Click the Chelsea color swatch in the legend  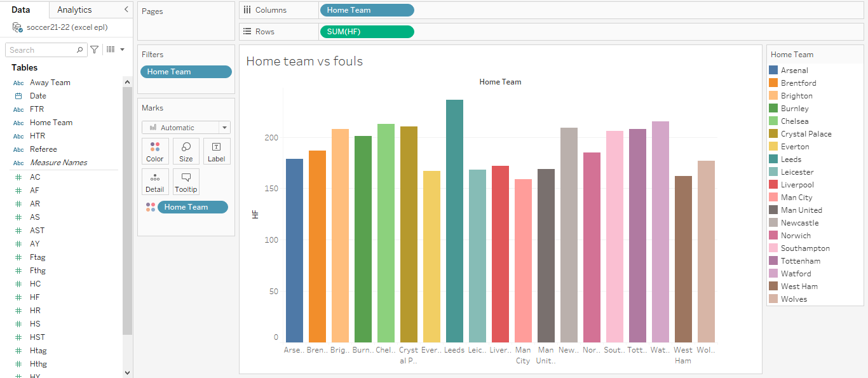pyautogui.click(x=774, y=121)
